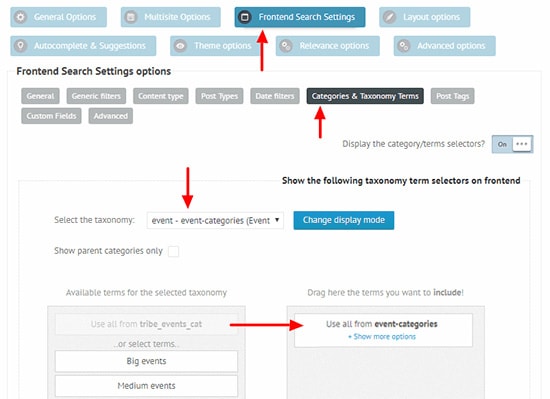The image size is (550, 399).
Task: Click the Change display mode button
Action: (x=344, y=220)
